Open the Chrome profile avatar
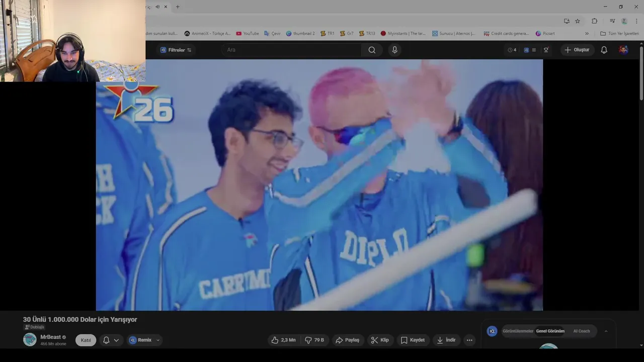The height and width of the screenshot is (362, 644). (624, 21)
